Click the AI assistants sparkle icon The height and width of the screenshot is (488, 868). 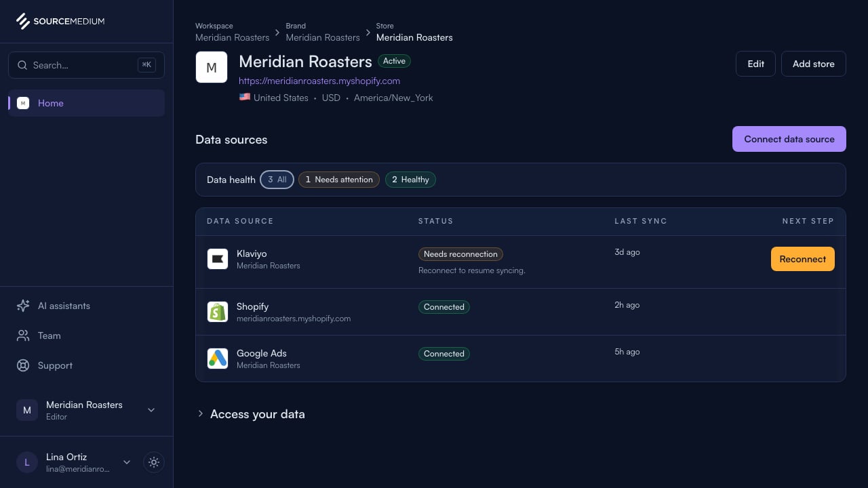tap(23, 306)
